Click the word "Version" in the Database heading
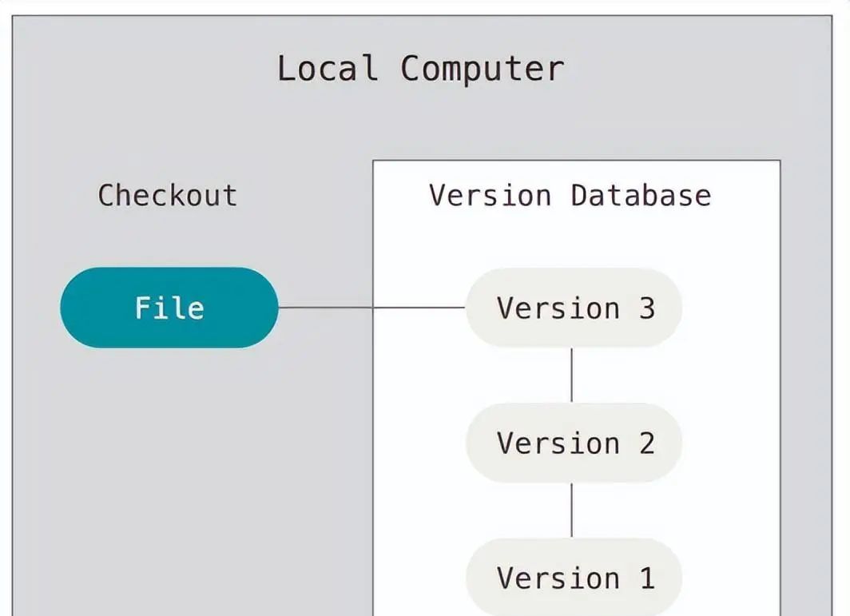This screenshot has height=616, width=850. tap(490, 196)
